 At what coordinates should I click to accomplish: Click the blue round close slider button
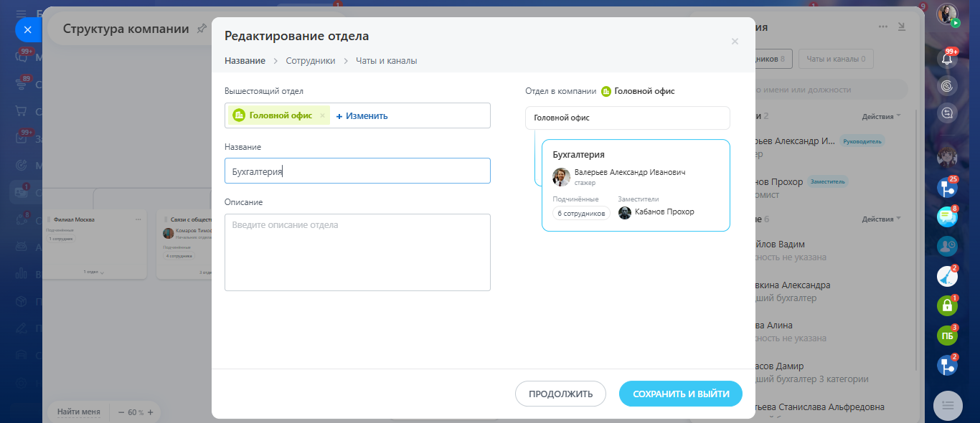(27, 30)
